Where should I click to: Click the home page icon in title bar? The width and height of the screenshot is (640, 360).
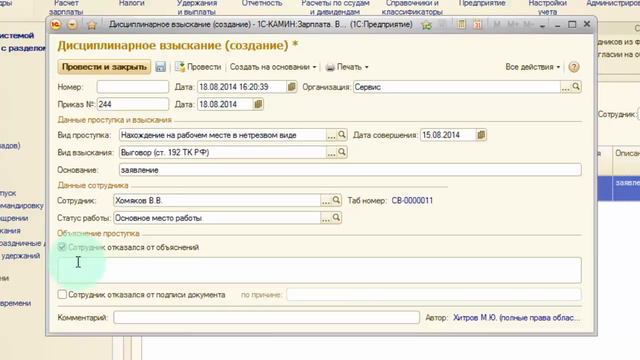click(92, 25)
